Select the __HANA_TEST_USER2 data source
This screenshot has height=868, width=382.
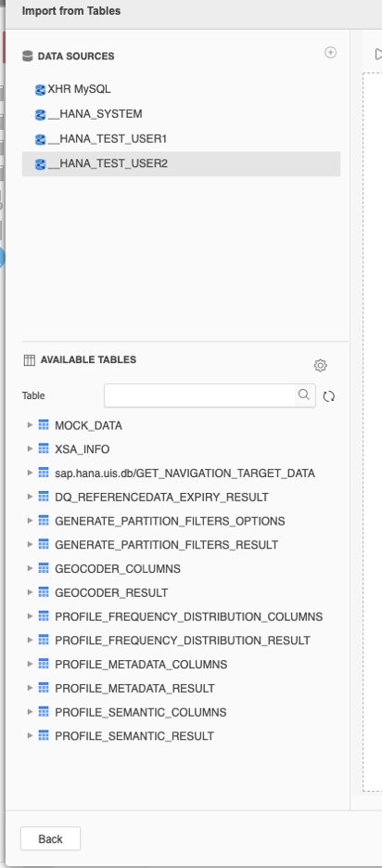(x=182, y=164)
